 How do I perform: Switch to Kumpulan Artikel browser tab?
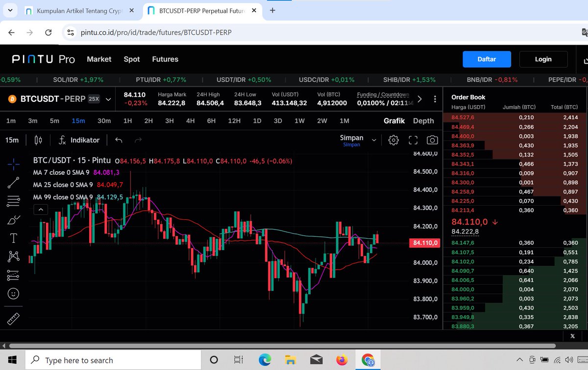coord(78,10)
